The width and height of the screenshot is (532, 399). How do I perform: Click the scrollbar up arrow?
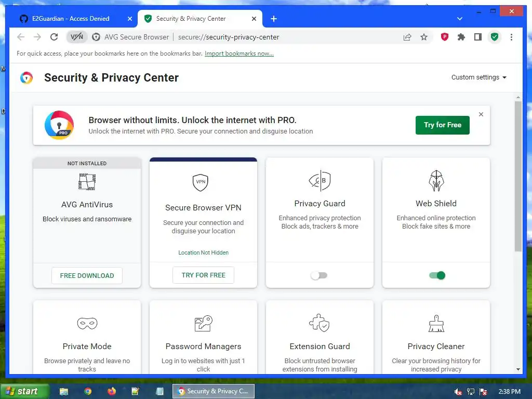pos(518,98)
